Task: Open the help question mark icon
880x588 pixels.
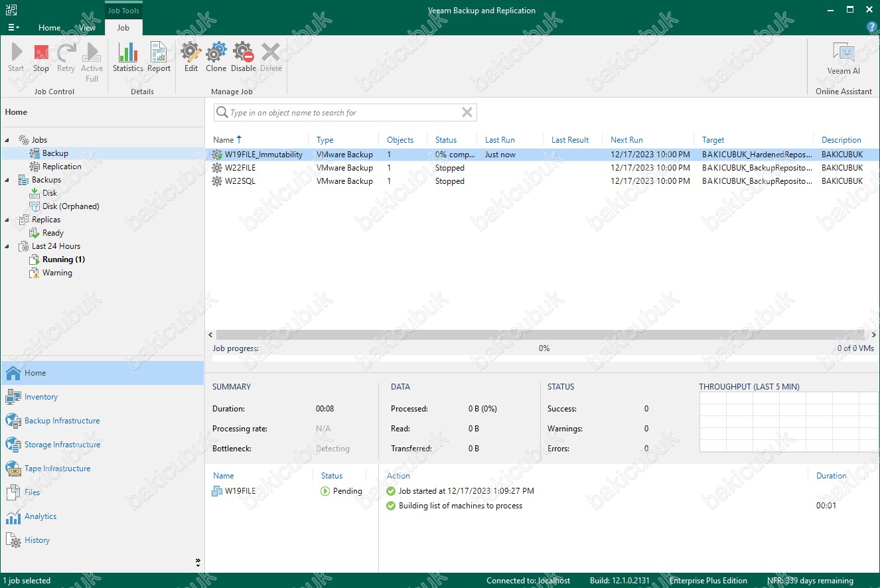Action: pos(872,27)
